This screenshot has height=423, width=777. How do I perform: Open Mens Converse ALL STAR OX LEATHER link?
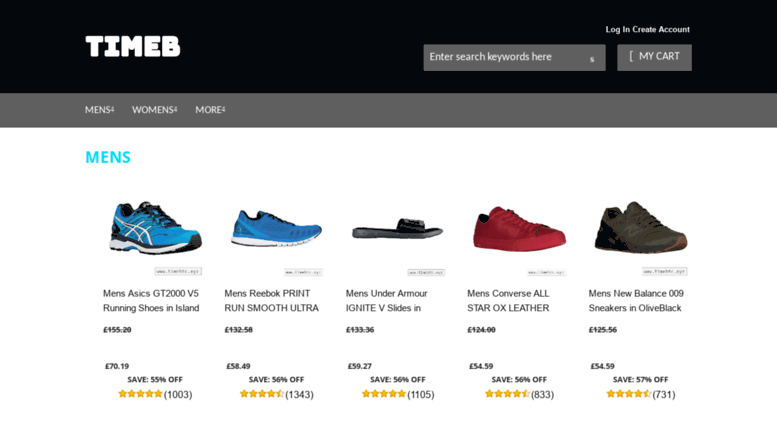click(508, 301)
